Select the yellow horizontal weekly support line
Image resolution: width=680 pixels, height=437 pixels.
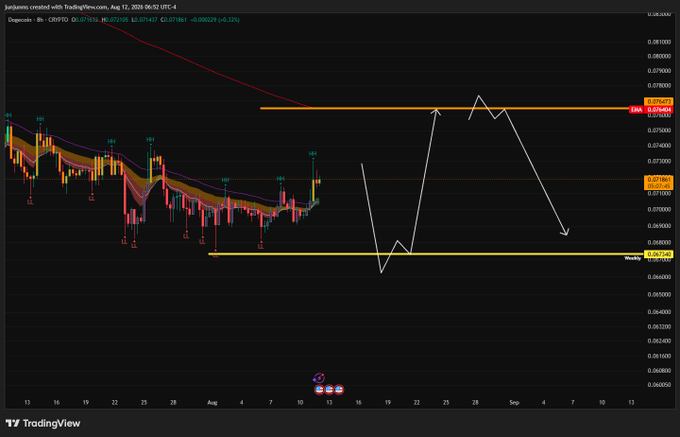coord(426,254)
